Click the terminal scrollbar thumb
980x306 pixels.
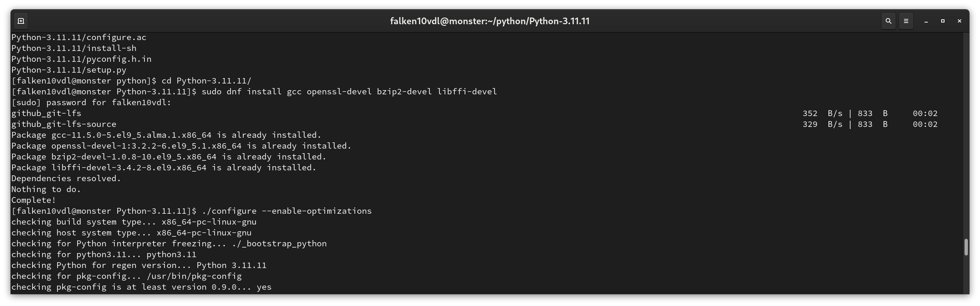966,247
